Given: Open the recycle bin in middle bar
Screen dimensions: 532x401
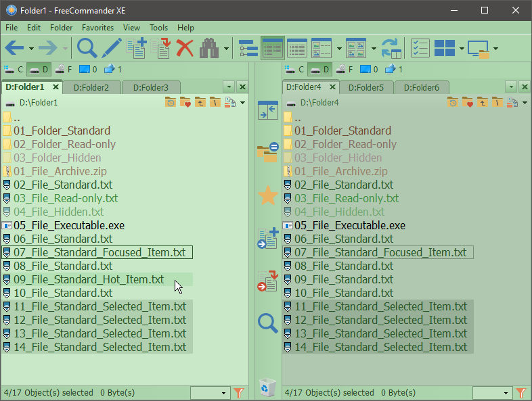Looking at the screenshot, I should [x=268, y=387].
